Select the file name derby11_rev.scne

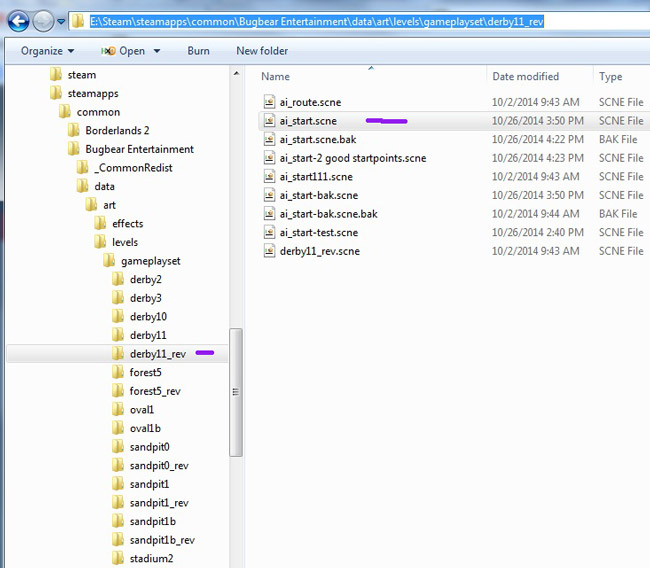[320, 252]
